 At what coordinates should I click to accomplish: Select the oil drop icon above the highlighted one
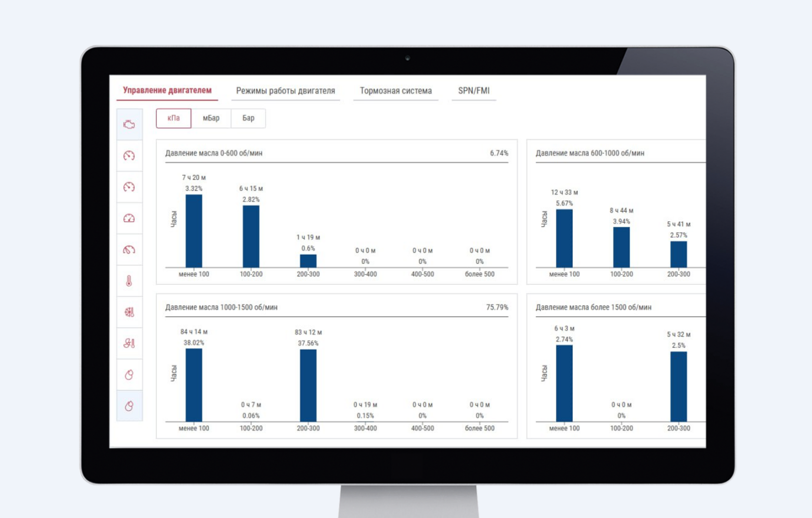point(129,374)
